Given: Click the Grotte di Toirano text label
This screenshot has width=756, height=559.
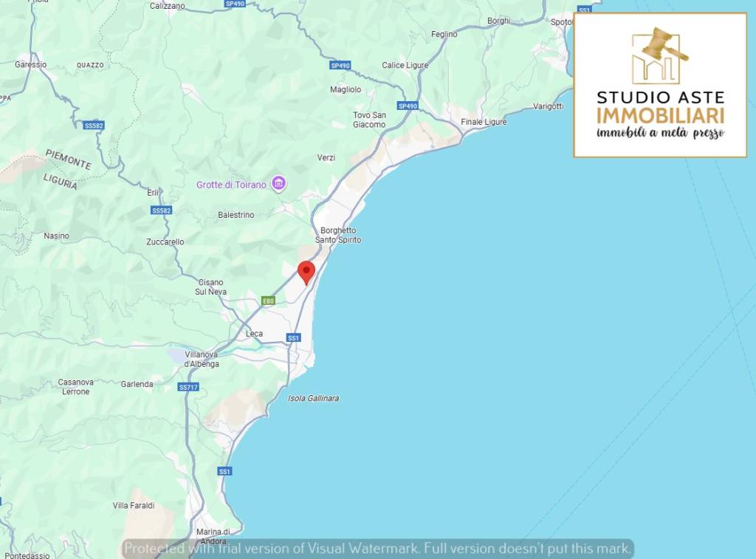Looking at the screenshot, I should point(231,185).
